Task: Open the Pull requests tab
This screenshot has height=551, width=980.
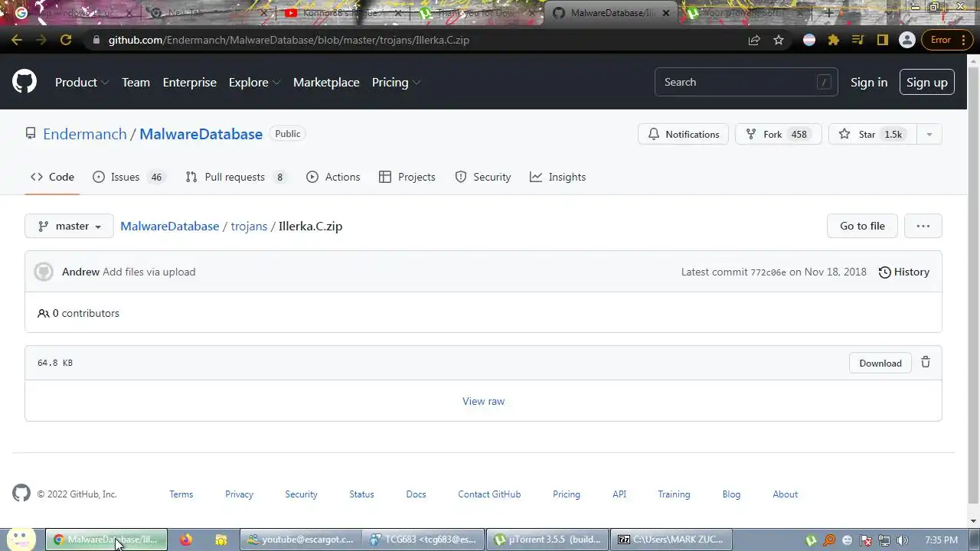Action: [236, 177]
